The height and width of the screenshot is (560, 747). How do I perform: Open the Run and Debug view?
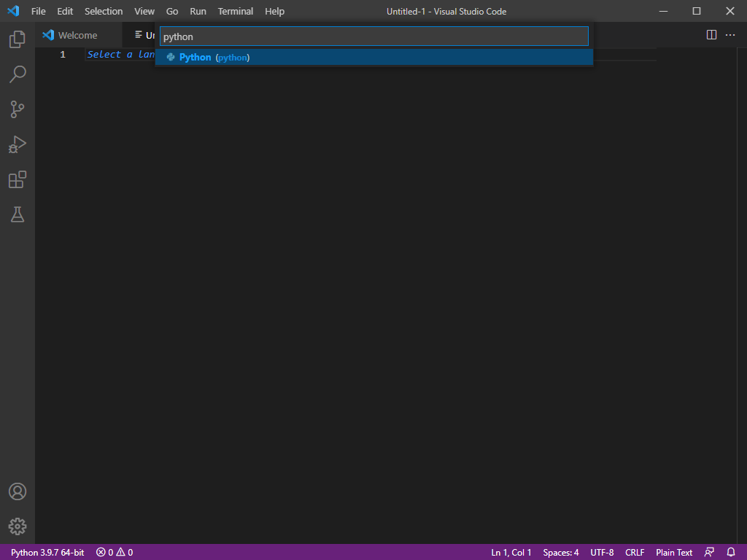point(18,144)
